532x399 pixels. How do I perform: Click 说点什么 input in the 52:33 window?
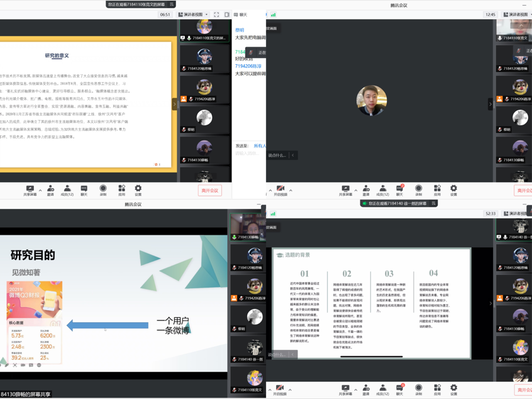pos(277,354)
